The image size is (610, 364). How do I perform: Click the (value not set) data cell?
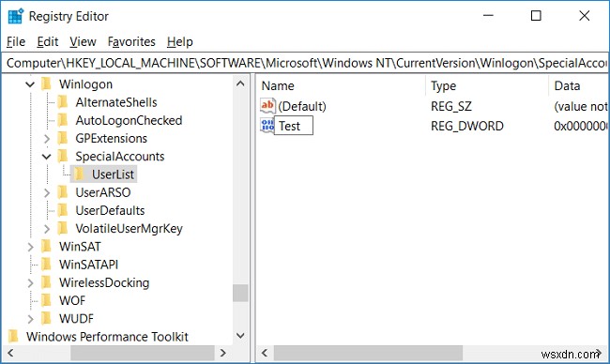(x=580, y=106)
